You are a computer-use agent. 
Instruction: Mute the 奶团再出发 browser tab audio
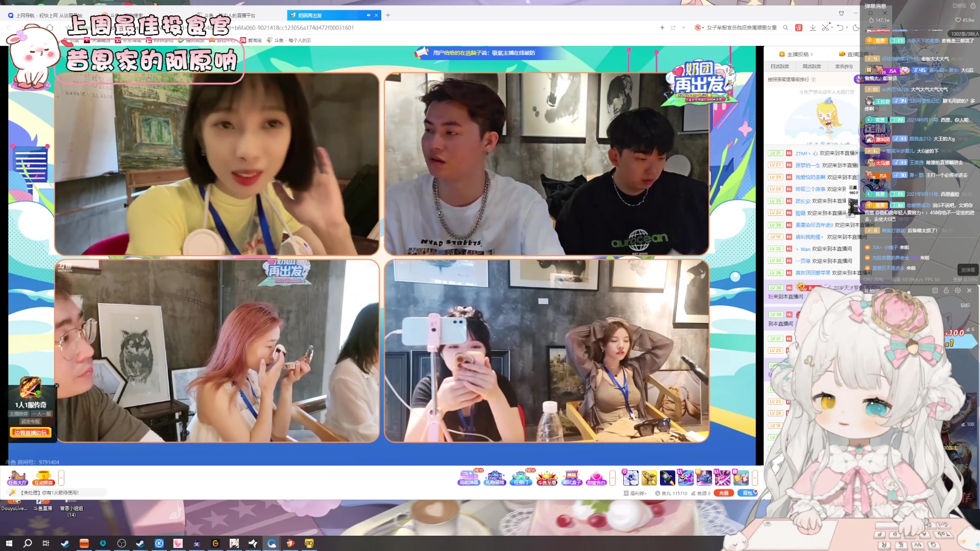pos(369,15)
